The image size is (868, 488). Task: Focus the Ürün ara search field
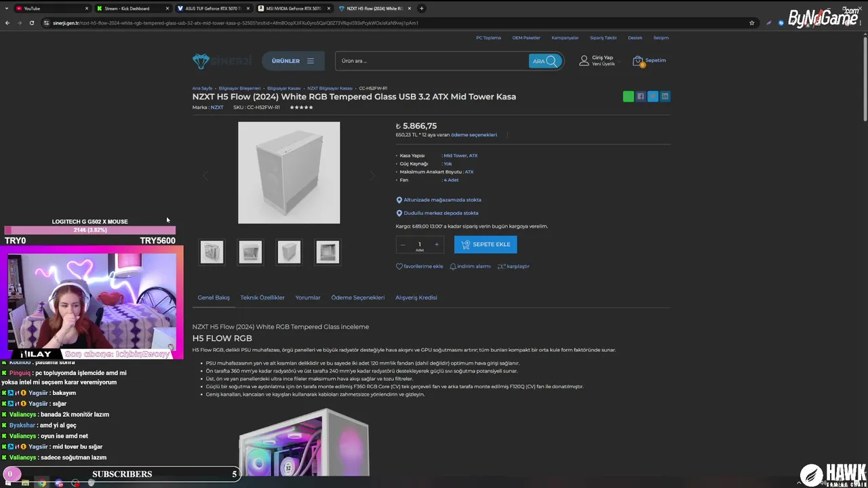point(432,61)
